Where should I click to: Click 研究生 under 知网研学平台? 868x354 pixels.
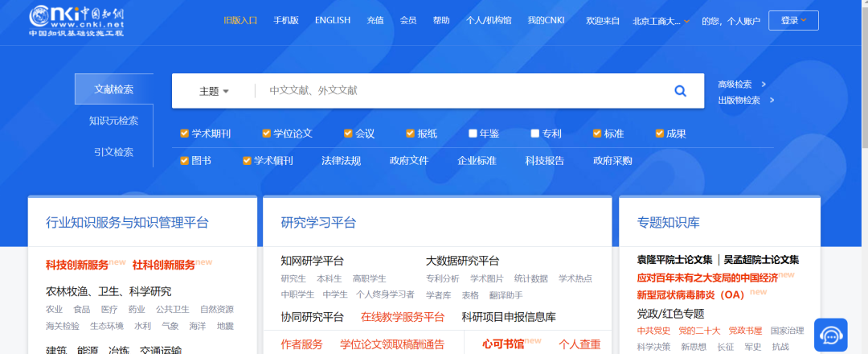coord(293,278)
